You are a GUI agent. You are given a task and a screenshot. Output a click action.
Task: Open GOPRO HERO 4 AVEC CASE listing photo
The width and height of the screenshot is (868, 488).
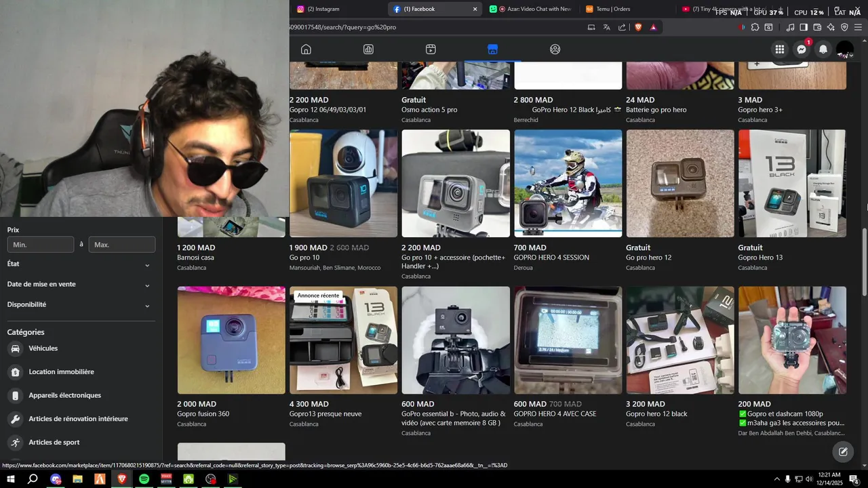tap(568, 340)
